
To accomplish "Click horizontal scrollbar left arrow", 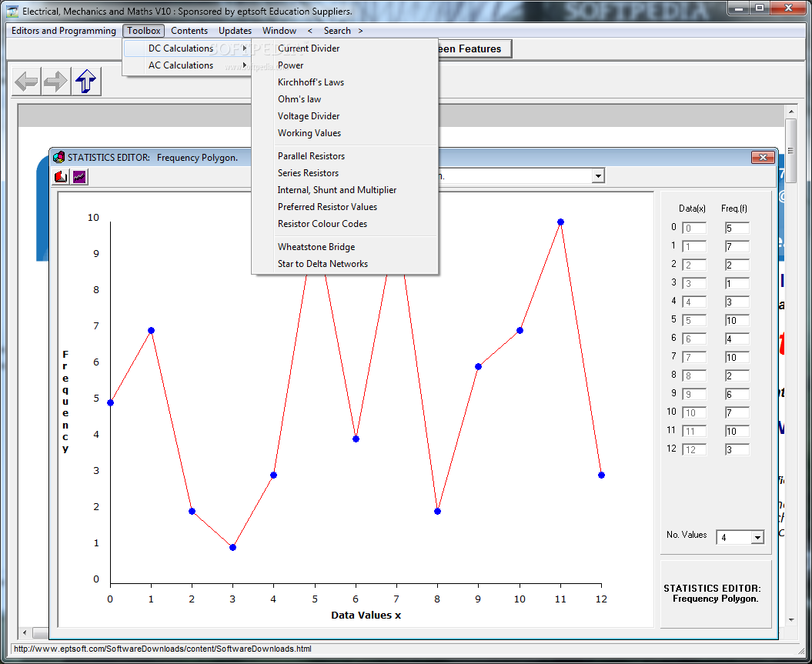I will tap(25, 632).
